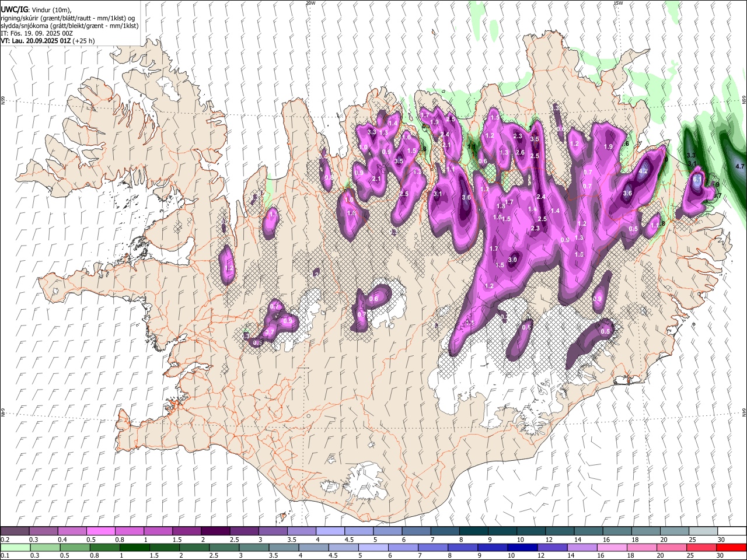The image size is (747, 560).
Task: Select the grey-green 3 swatch in bottom legend row
Action: pos(254,547)
